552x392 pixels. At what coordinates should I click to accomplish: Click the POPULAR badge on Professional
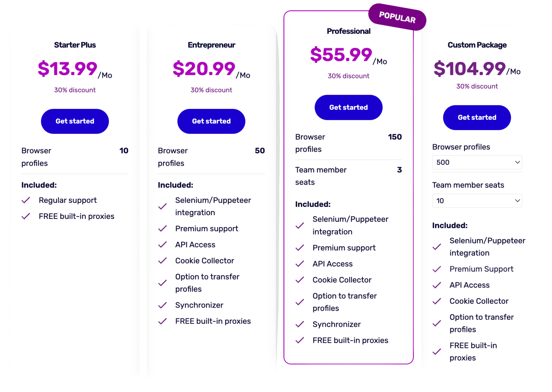click(397, 17)
